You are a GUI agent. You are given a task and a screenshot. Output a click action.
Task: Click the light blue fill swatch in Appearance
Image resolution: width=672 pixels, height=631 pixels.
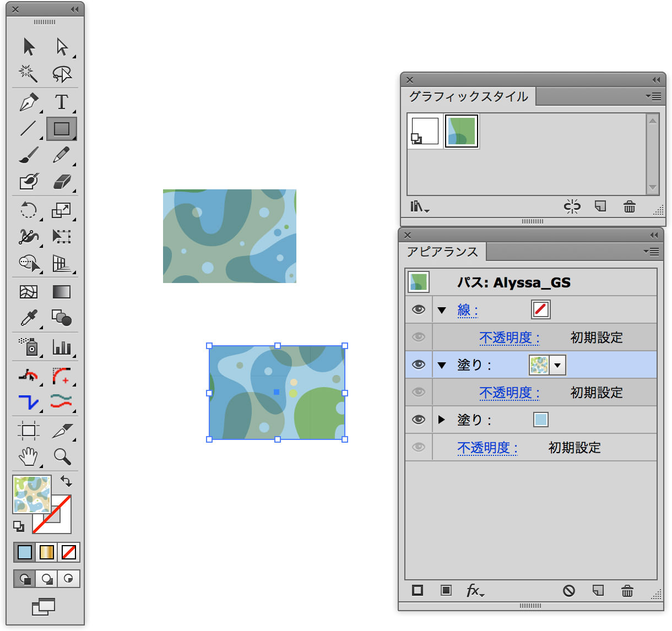point(541,420)
